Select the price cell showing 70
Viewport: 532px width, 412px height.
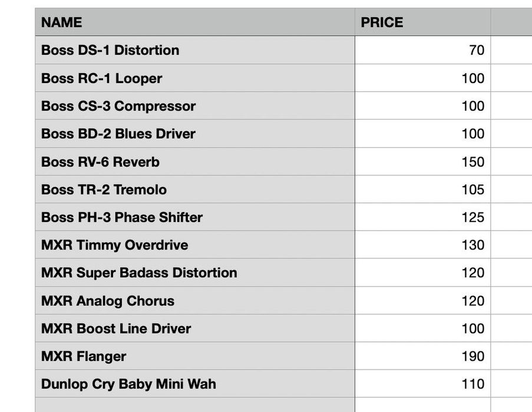pyautogui.click(x=422, y=50)
